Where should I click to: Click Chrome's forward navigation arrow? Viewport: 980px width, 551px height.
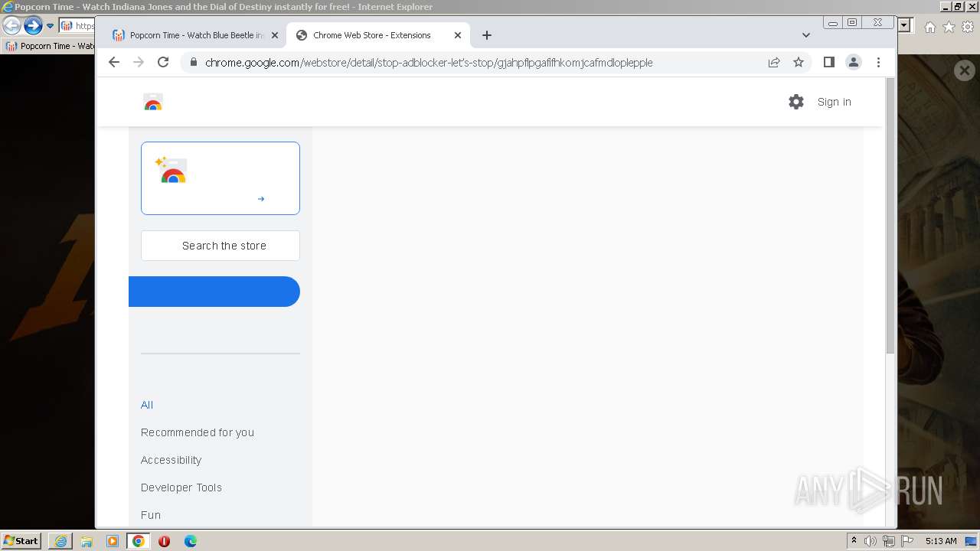tap(139, 62)
